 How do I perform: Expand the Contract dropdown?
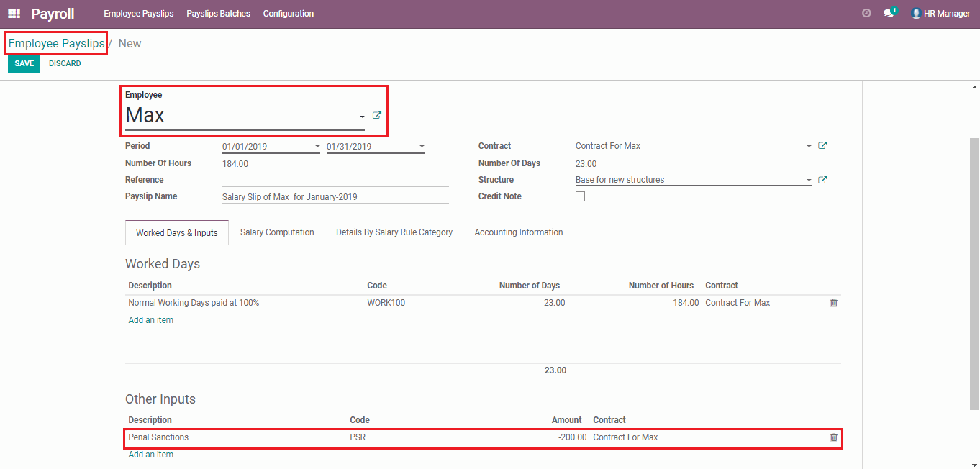pyautogui.click(x=809, y=147)
